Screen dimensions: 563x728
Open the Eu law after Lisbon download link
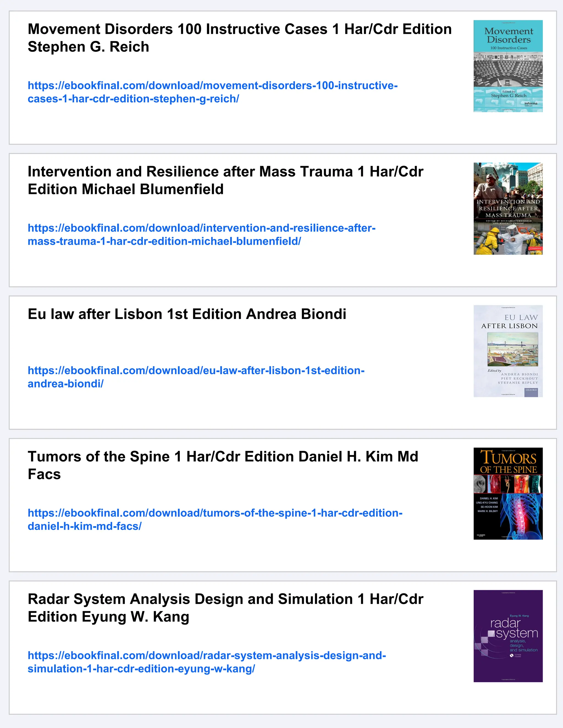pyautogui.click(x=196, y=377)
